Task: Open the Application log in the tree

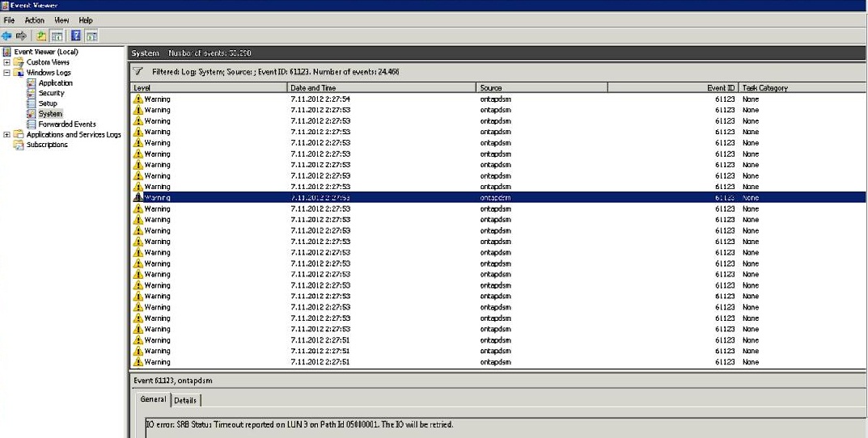Action: tap(55, 83)
